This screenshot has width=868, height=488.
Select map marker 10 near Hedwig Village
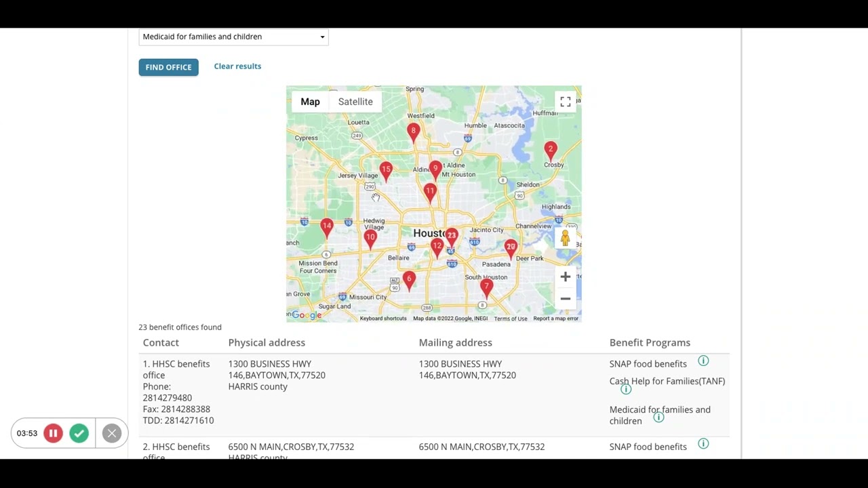click(370, 239)
